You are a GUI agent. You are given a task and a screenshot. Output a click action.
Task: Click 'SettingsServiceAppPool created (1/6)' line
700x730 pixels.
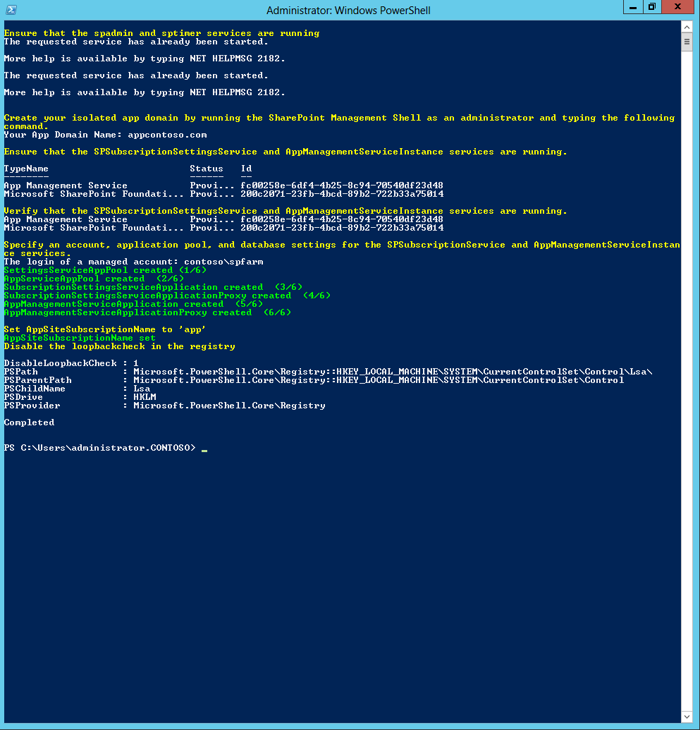(x=105, y=271)
